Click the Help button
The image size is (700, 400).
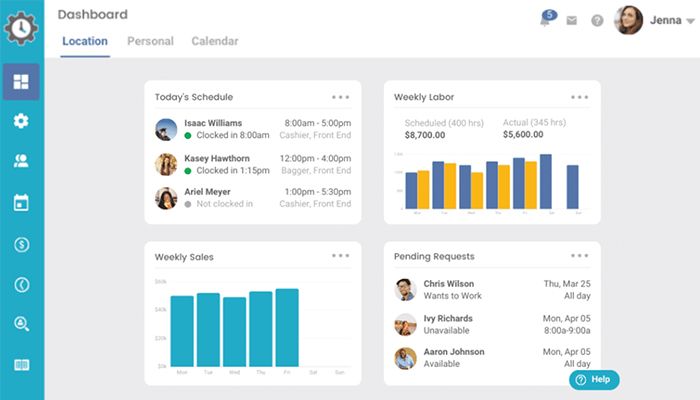pos(594,379)
